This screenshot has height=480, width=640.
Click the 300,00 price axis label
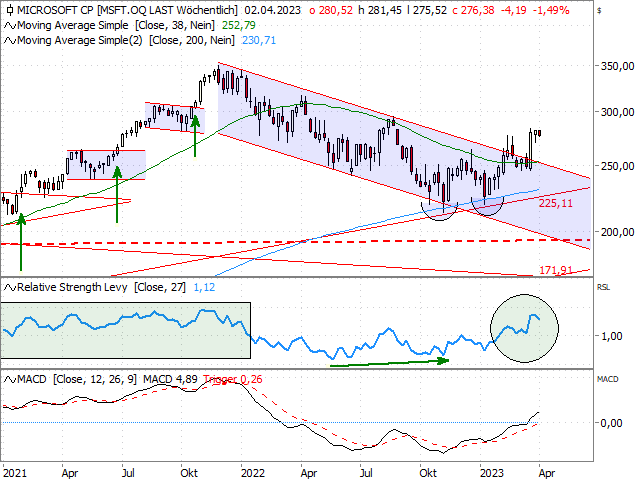click(x=617, y=112)
